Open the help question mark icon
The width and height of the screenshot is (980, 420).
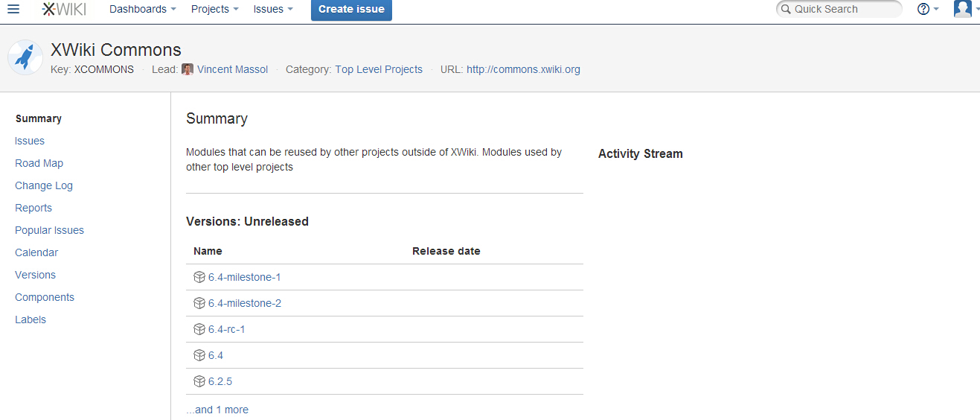click(923, 9)
